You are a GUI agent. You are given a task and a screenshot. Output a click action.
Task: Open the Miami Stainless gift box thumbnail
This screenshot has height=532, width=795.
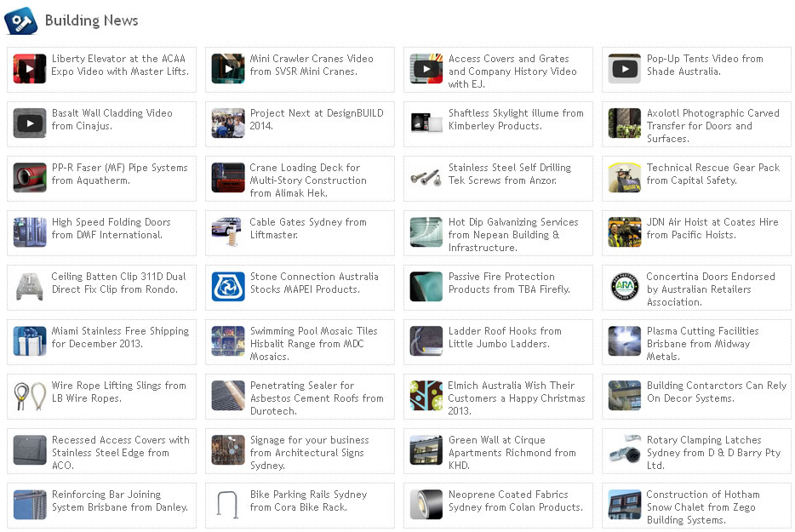30,340
